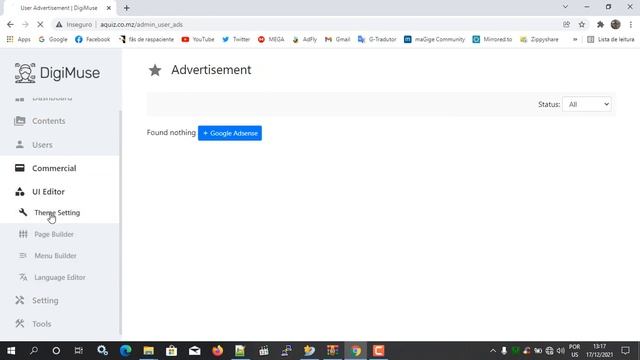Go back in browser history

pos(10,24)
